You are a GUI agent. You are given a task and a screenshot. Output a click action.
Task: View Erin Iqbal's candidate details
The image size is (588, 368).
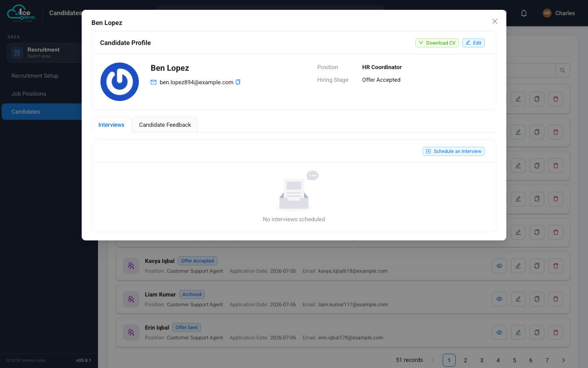pos(499,332)
